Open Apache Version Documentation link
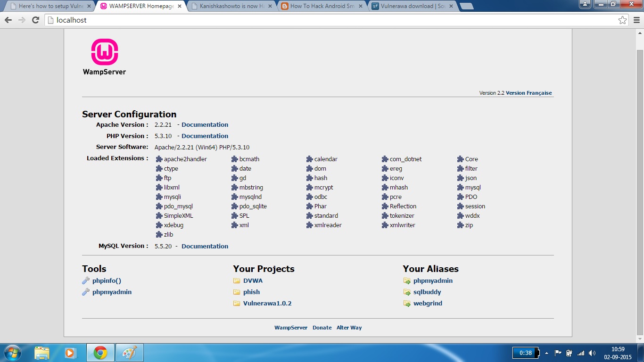 point(205,125)
